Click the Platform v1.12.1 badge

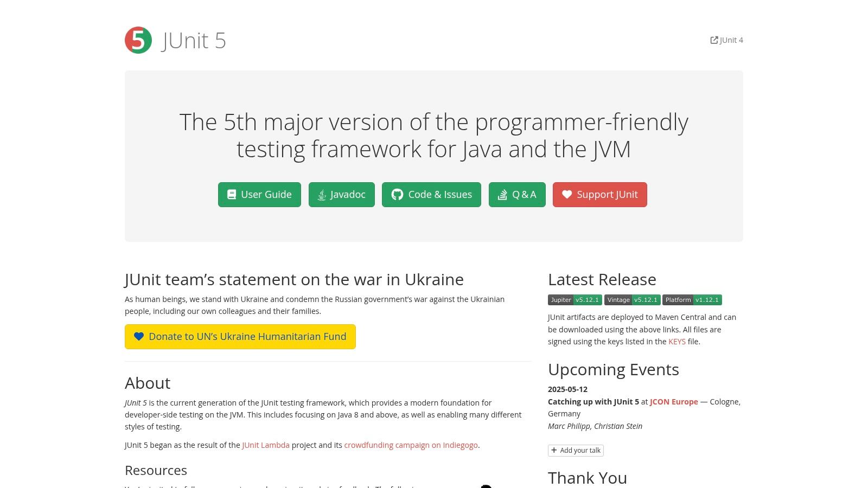[692, 300]
